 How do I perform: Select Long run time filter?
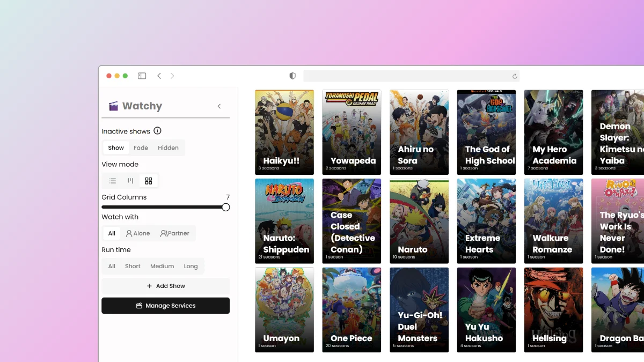point(191,266)
